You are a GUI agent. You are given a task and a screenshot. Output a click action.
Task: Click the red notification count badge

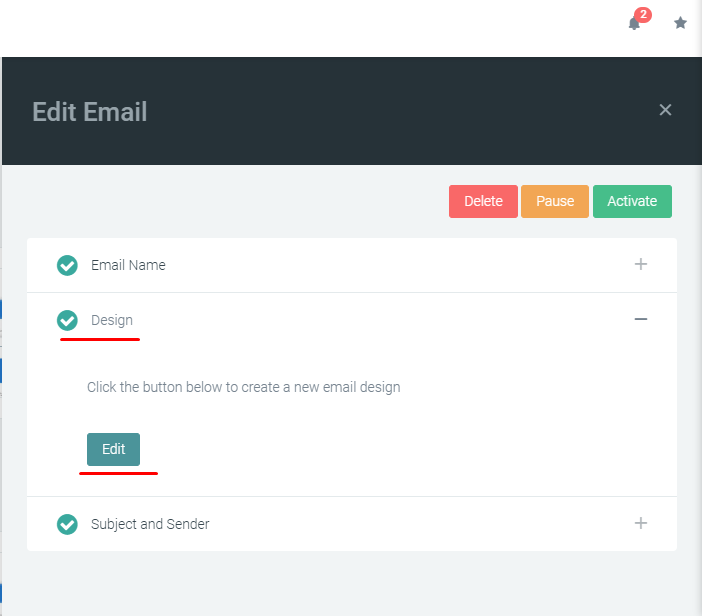point(642,14)
